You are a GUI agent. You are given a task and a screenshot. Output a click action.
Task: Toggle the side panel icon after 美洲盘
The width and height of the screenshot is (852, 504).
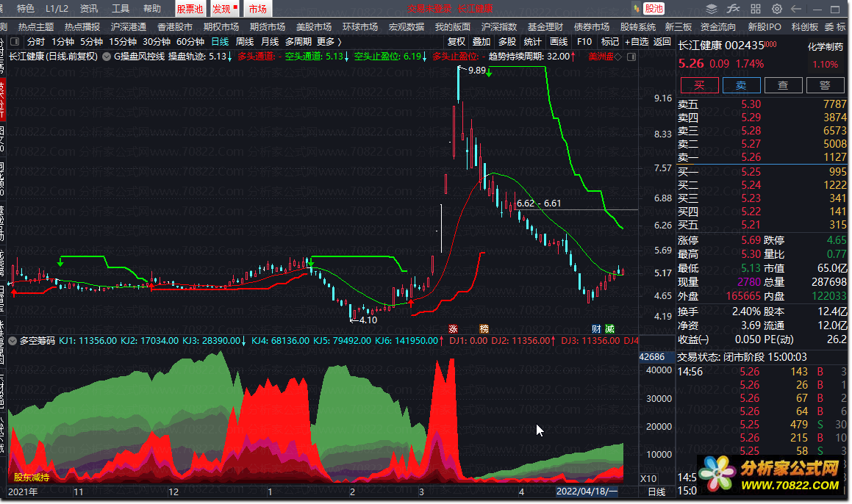[x=631, y=57]
